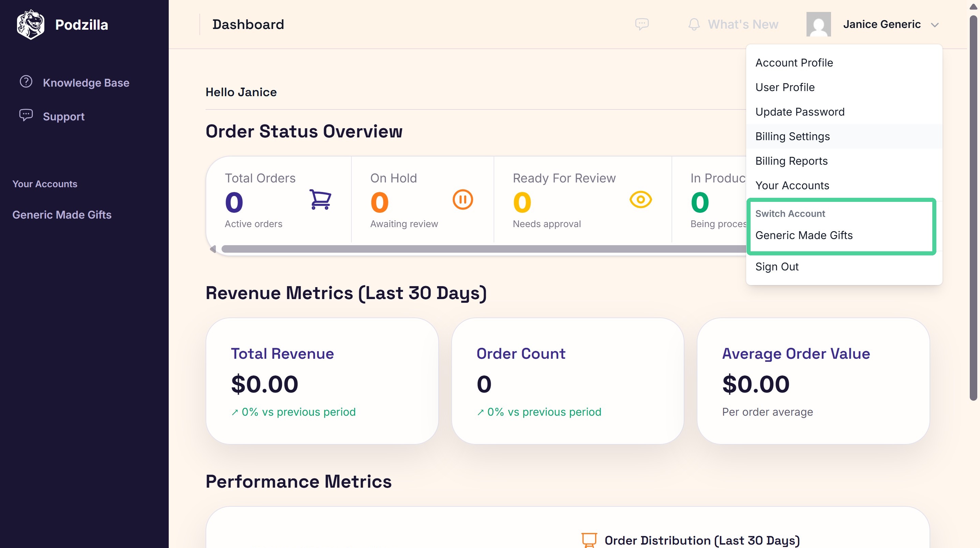The height and width of the screenshot is (548, 980).
Task: Click the Order Status Overview heading
Action: [x=304, y=132]
